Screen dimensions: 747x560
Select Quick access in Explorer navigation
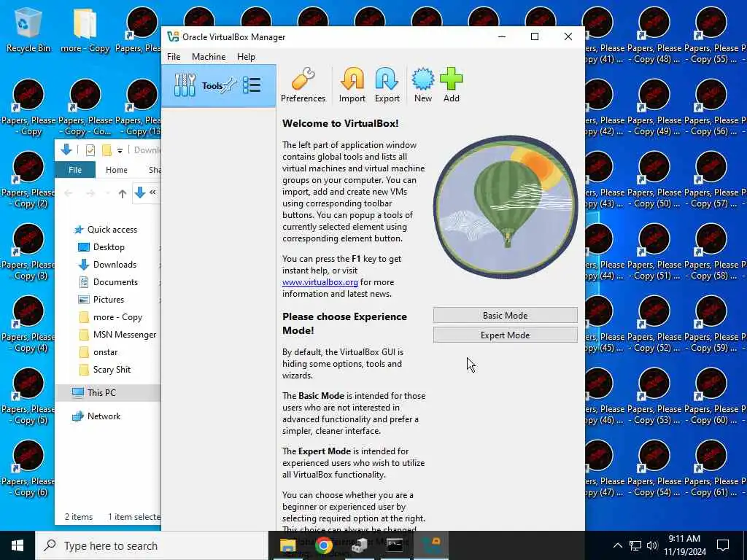coord(112,230)
